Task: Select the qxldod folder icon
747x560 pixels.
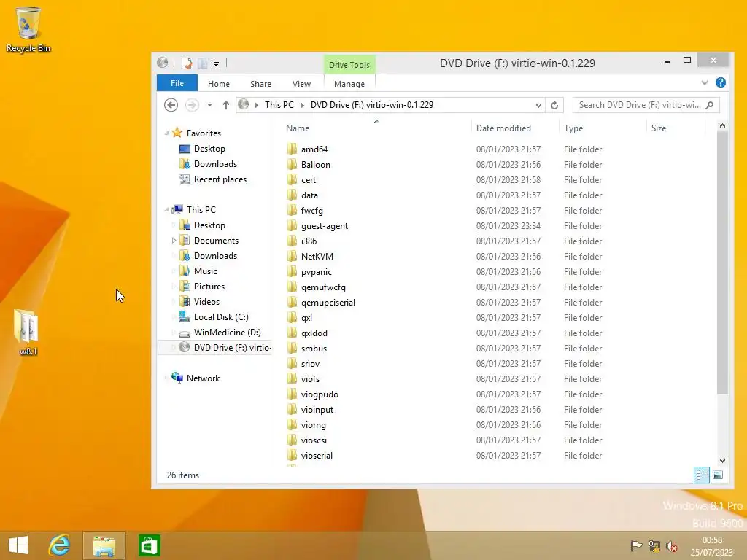Action: [x=292, y=332]
